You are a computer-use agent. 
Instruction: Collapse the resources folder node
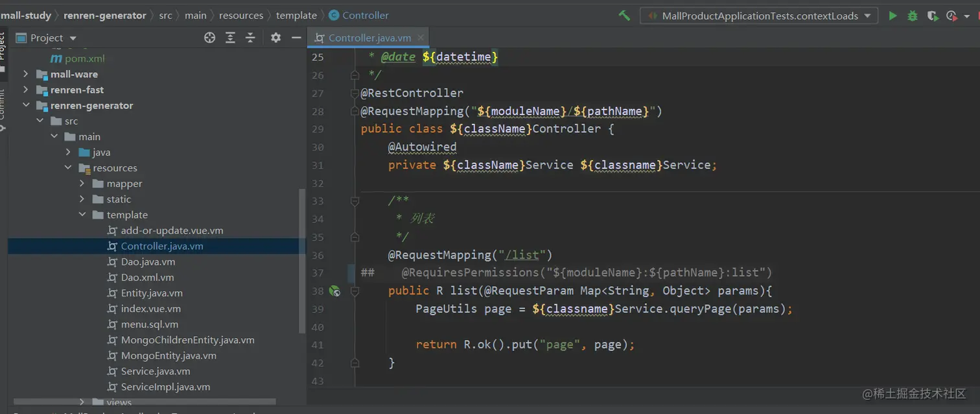point(68,167)
